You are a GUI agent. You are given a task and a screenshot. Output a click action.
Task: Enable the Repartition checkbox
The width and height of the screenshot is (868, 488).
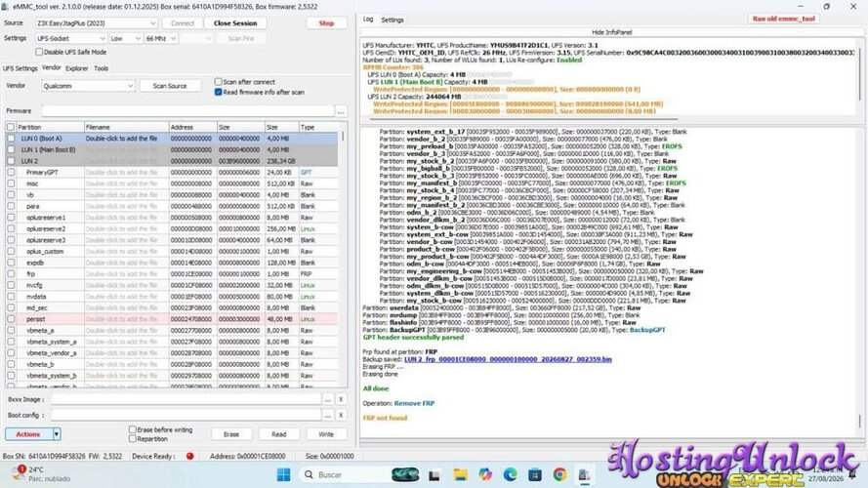[x=133, y=439]
